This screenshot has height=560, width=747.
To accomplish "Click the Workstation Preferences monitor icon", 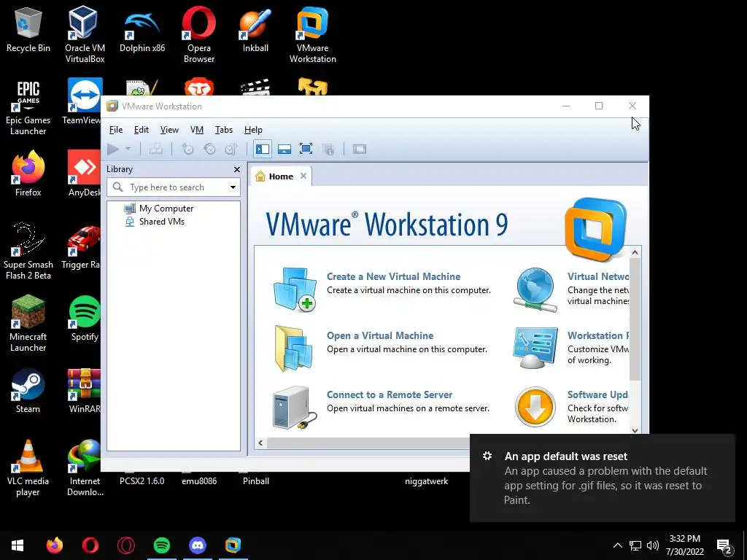I will pos(535,348).
